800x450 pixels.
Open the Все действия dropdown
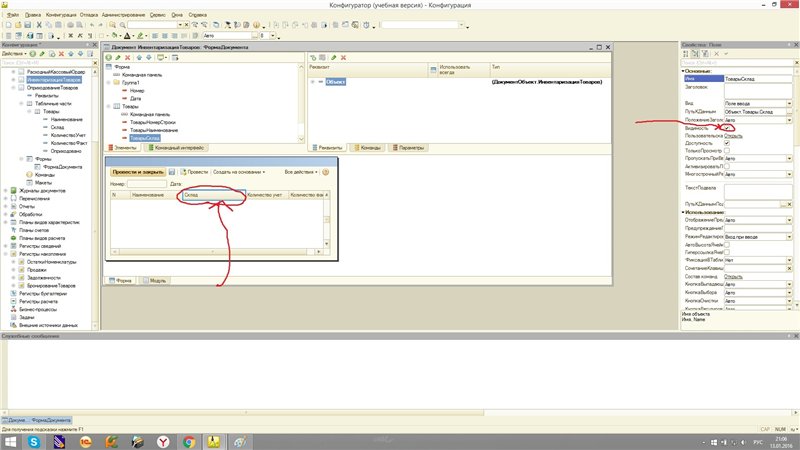(x=300, y=172)
